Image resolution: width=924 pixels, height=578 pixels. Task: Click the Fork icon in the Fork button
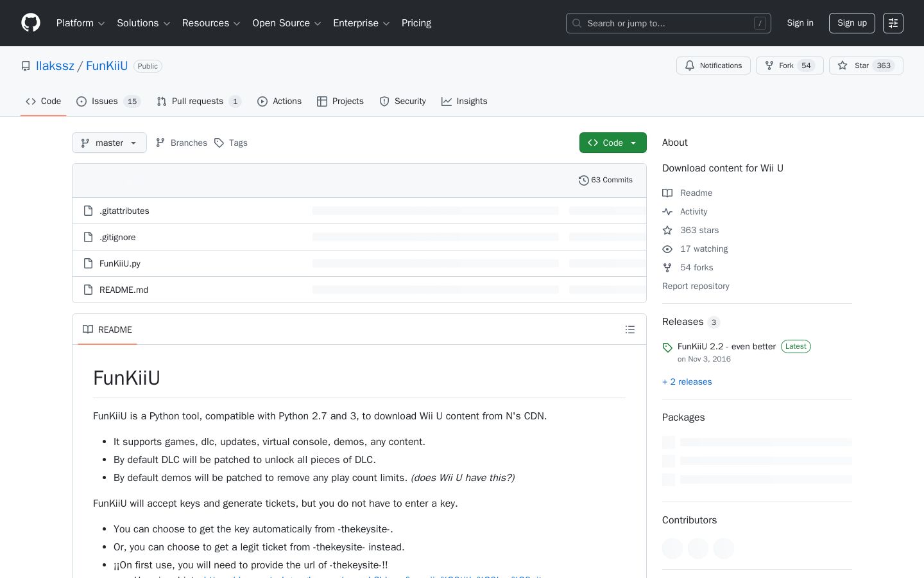(769, 66)
